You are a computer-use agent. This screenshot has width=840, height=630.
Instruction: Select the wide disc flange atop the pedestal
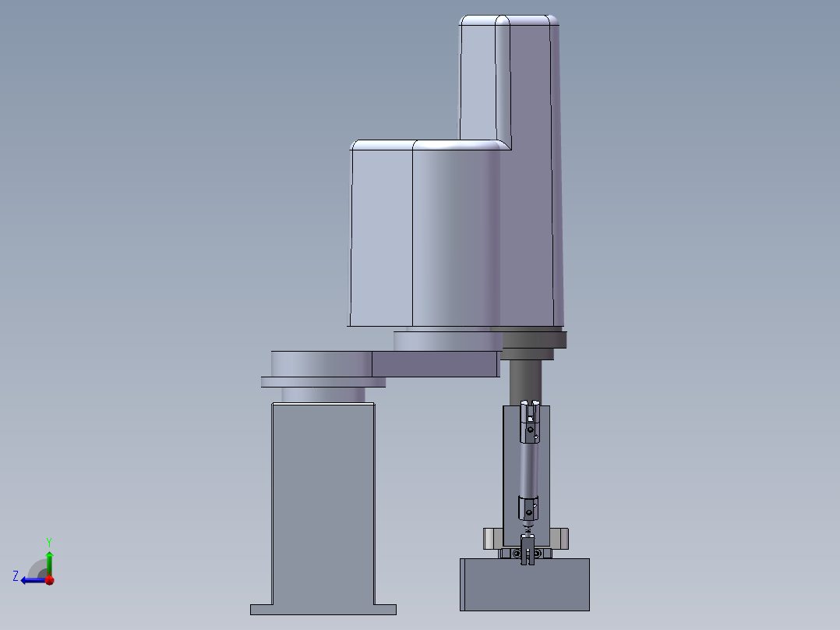click(323, 382)
